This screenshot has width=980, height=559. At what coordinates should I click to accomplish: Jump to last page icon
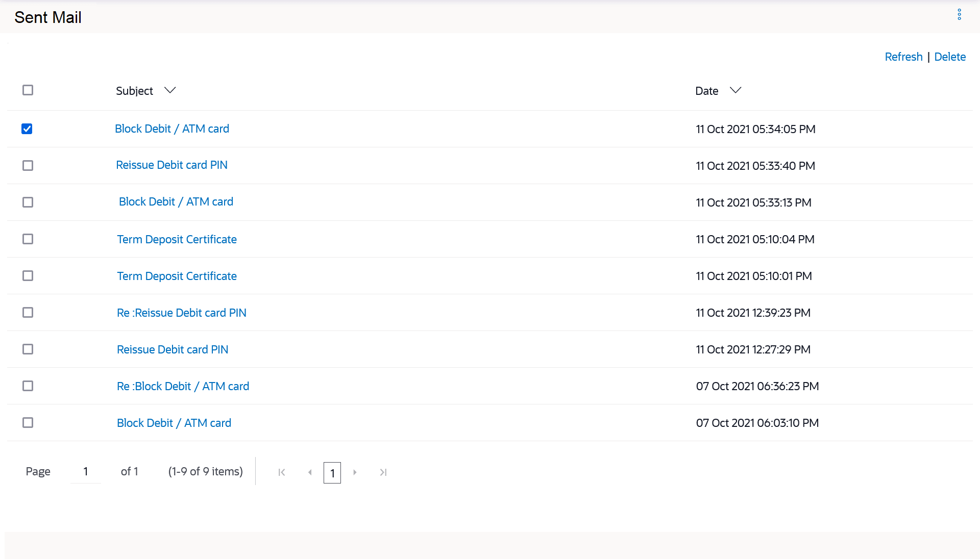point(383,472)
